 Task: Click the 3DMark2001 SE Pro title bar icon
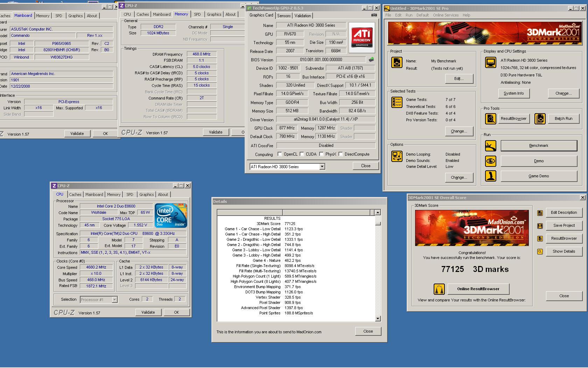coord(387,8)
